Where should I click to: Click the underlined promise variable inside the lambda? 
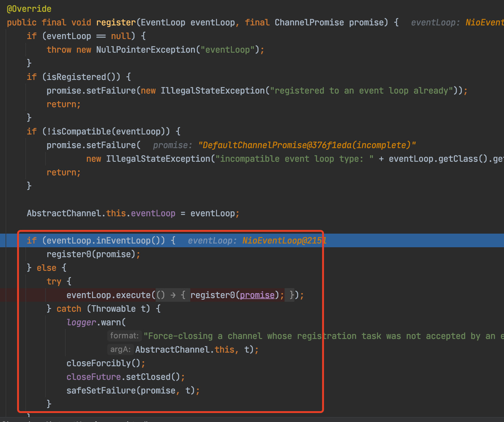pos(257,295)
